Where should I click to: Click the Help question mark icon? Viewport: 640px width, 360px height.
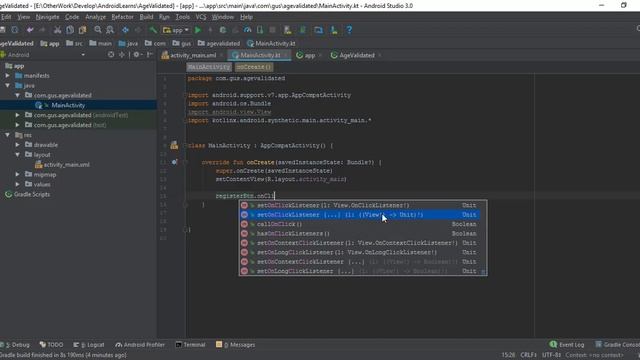coord(349,30)
